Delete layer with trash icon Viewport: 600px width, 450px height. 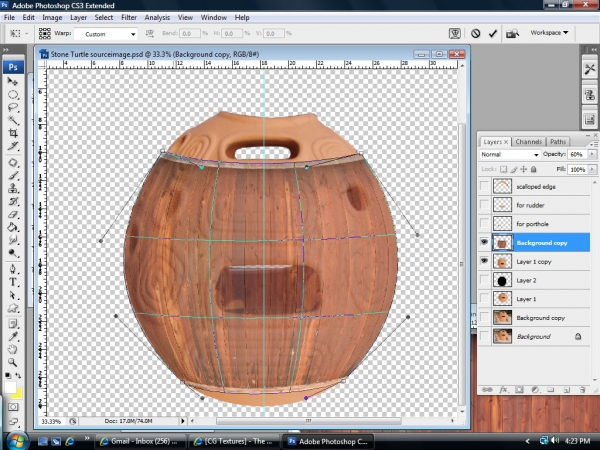pyautogui.click(x=582, y=390)
